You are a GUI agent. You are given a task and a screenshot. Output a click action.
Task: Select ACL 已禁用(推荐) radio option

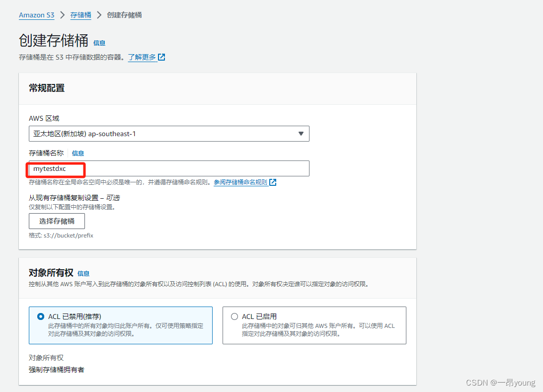click(41, 316)
